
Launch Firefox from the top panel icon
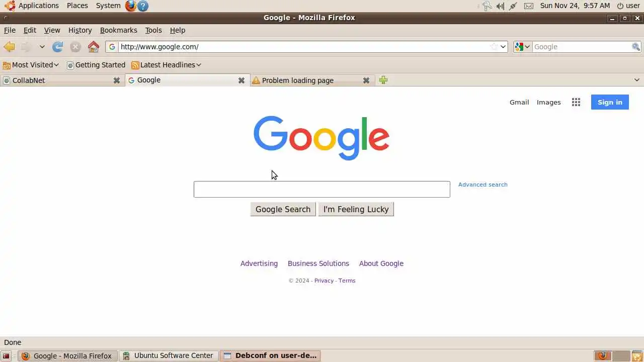(131, 6)
